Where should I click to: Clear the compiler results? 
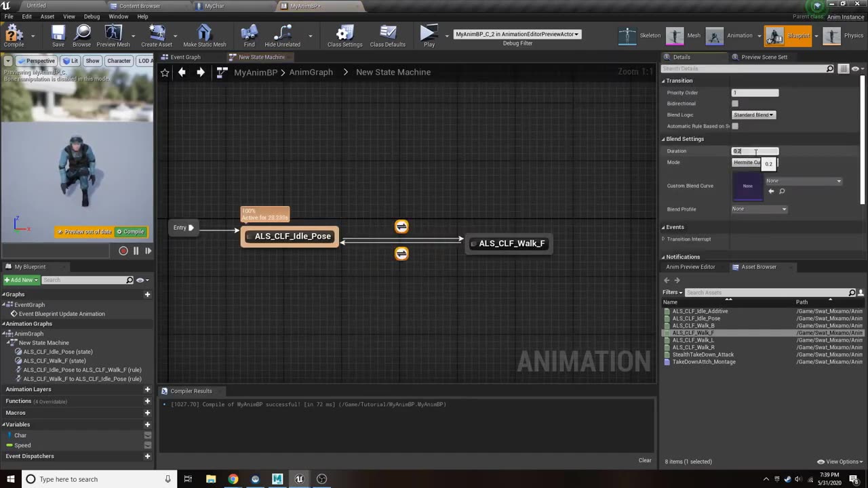(645, 460)
